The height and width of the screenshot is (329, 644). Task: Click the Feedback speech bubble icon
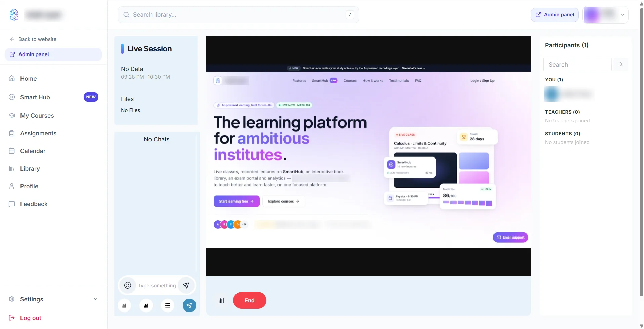pos(12,204)
